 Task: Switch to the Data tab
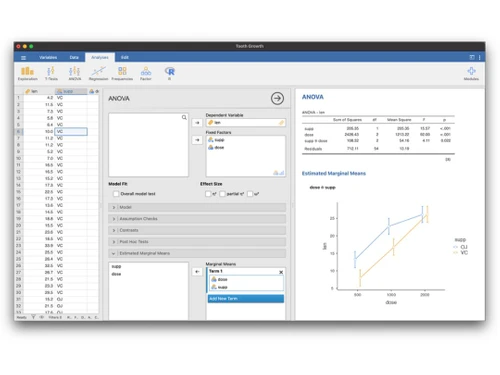[74, 57]
